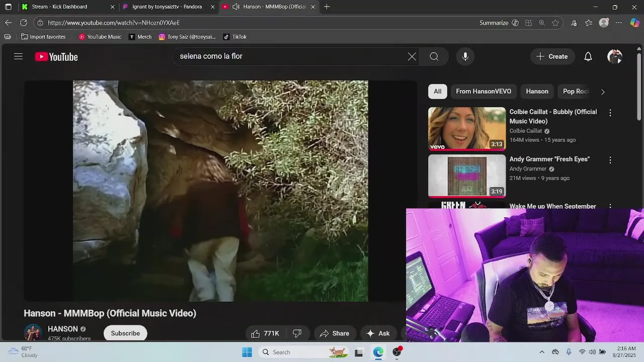
Task: Open the Merch bookmark
Action: [140, 37]
